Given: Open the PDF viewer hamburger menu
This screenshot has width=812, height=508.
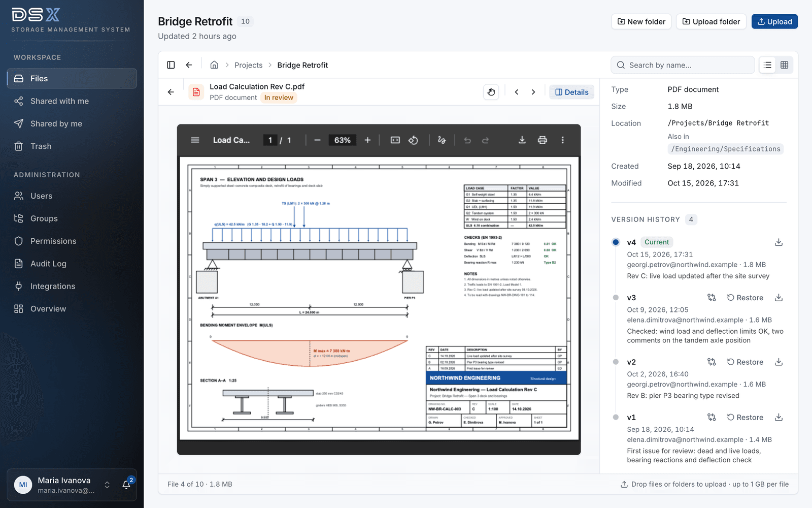Looking at the screenshot, I should coord(195,140).
